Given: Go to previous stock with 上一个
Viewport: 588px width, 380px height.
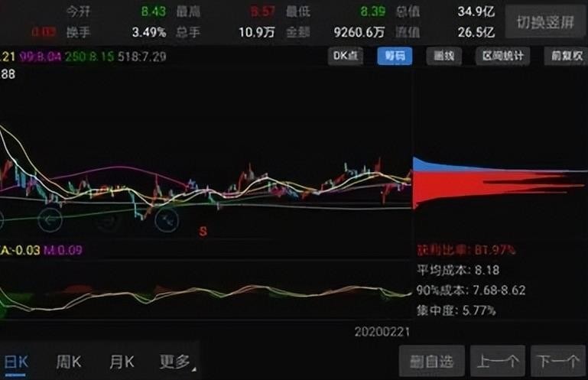Looking at the screenshot, I should point(498,361).
